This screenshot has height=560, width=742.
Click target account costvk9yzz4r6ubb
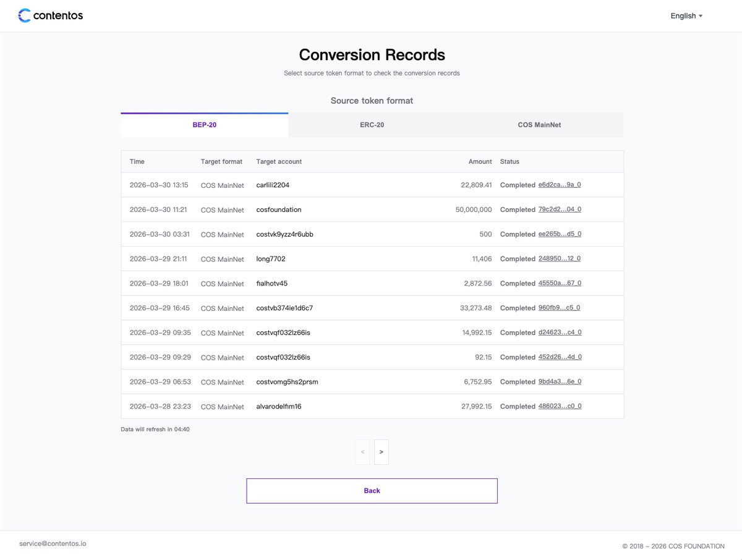point(284,234)
